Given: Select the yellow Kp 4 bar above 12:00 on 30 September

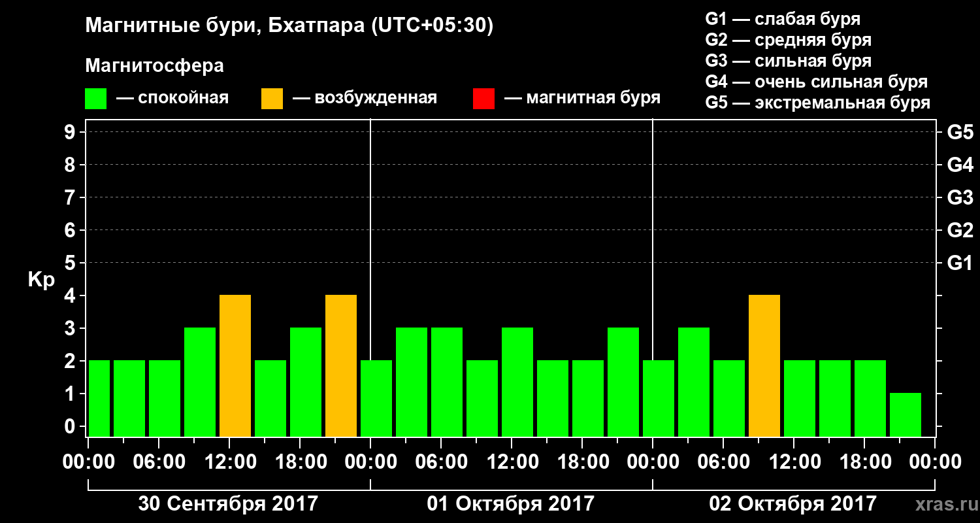Looking at the screenshot, I should (x=235, y=366).
